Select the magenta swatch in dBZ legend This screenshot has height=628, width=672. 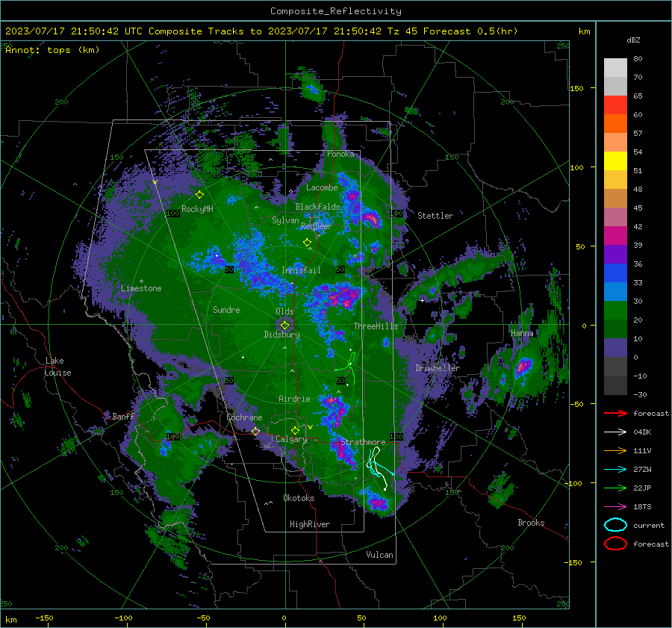click(x=615, y=236)
